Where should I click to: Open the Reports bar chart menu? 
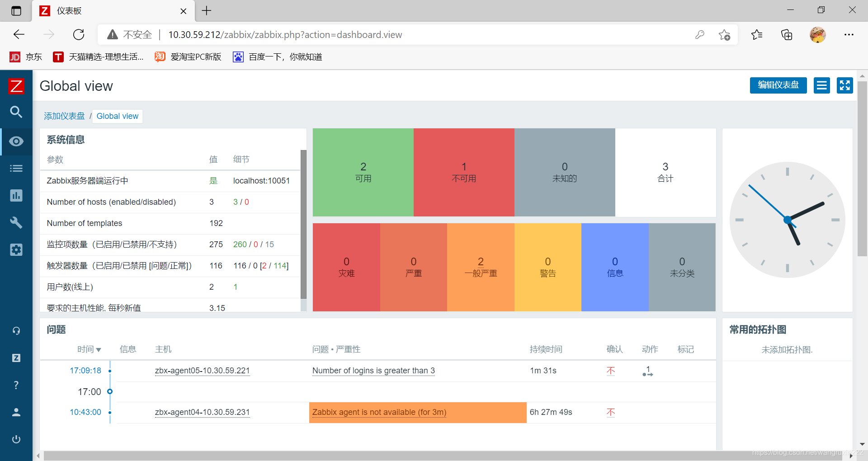pyautogui.click(x=16, y=195)
